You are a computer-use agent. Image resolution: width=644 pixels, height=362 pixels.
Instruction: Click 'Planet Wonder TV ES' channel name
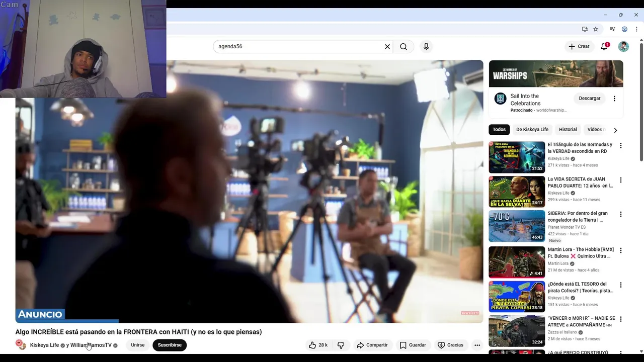click(x=567, y=227)
